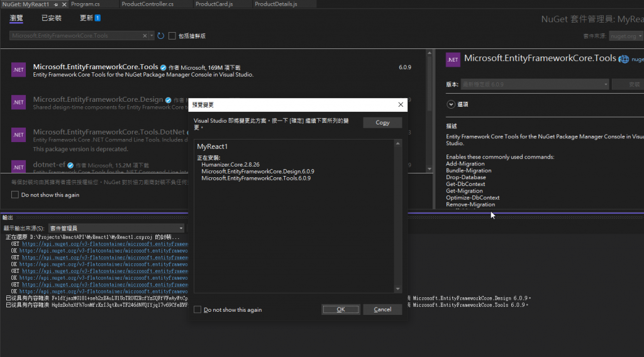The height and width of the screenshot is (357, 644).
Task: Pin the NuGet: MyReact1 tab
Action: pyautogui.click(x=56, y=4)
